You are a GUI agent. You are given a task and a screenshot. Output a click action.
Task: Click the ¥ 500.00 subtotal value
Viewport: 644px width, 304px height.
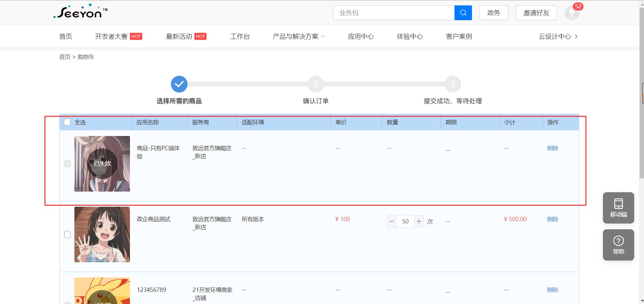(x=515, y=219)
